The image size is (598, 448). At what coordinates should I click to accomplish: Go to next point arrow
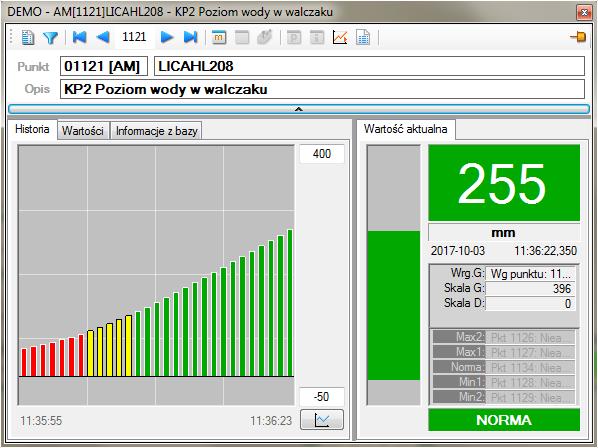[167, 37]
